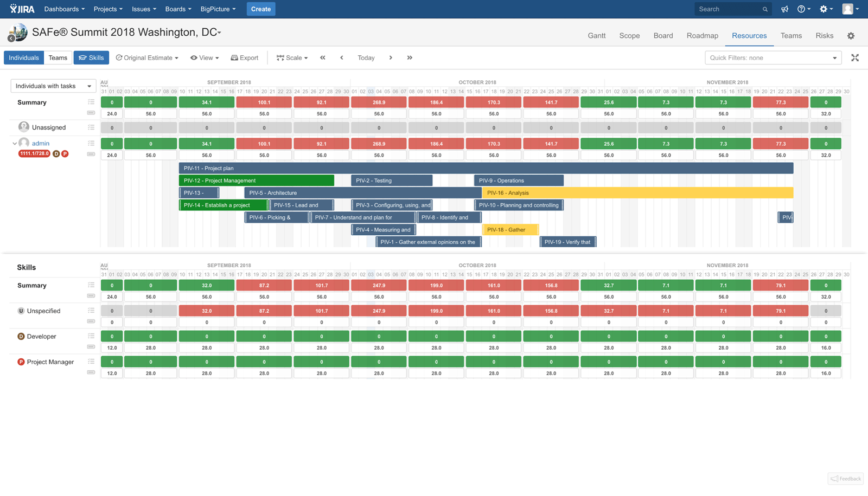Toggle the Skills panel button

[91, 57]
